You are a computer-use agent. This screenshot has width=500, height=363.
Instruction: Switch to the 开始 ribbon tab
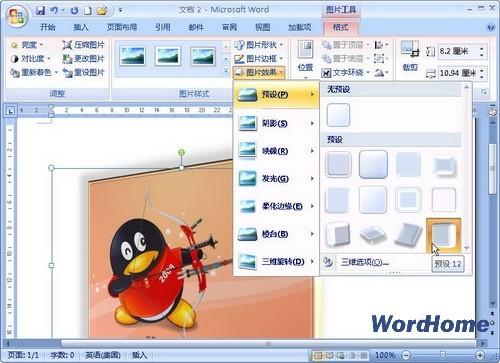[47, 27]
